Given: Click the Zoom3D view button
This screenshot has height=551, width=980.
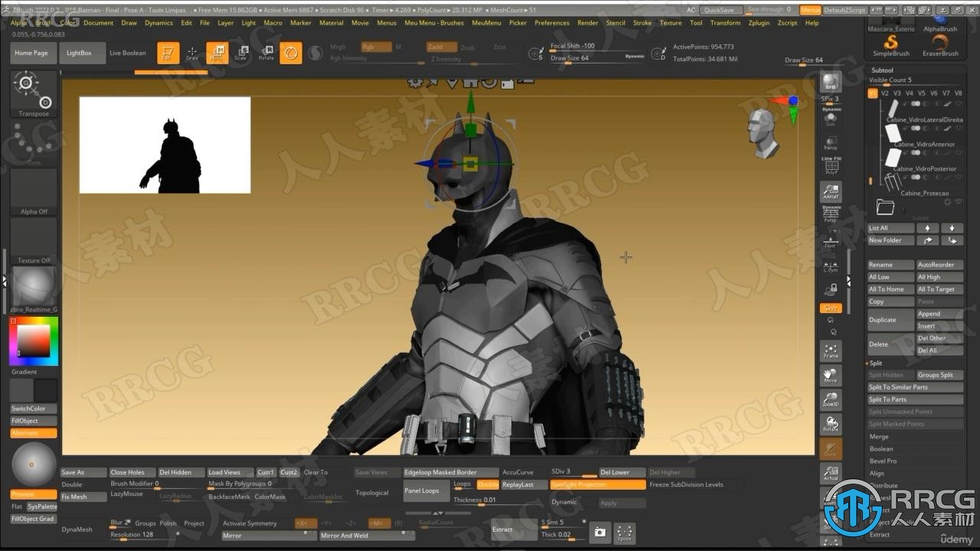Looking at the screenshot, I should 831,399.
